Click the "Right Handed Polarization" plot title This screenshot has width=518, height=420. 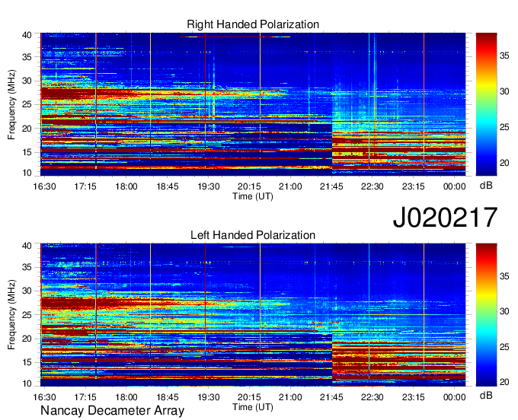click(253, 24)
